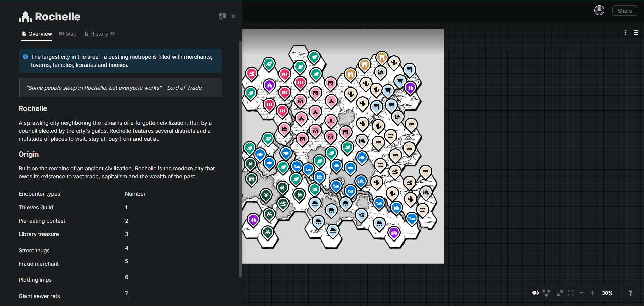
Task: Open the vertical three-dot menu above the map
Action: pyautogui.click(x=625, y=32)
